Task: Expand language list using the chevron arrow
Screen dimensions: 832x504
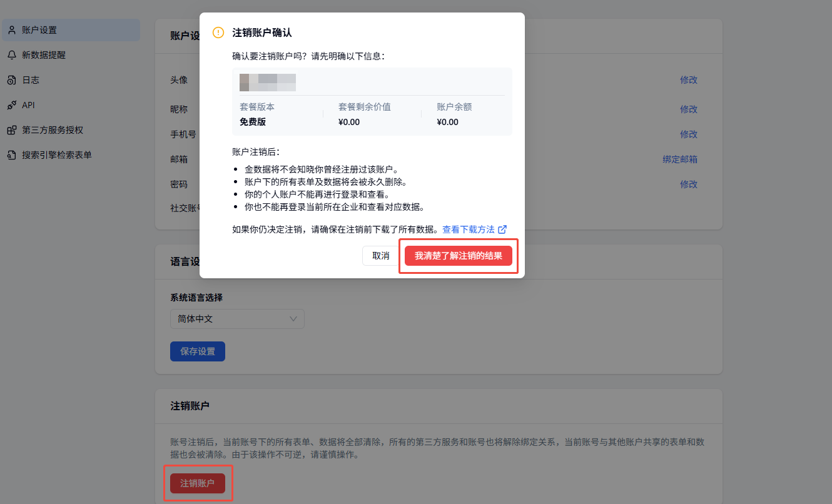Action: [x=293, y=319]
